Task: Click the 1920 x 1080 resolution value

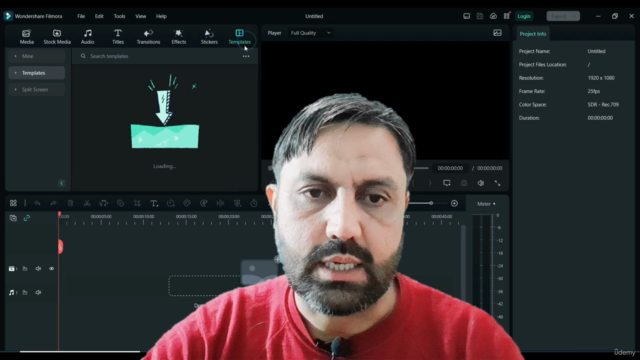Action: (601, 78)
